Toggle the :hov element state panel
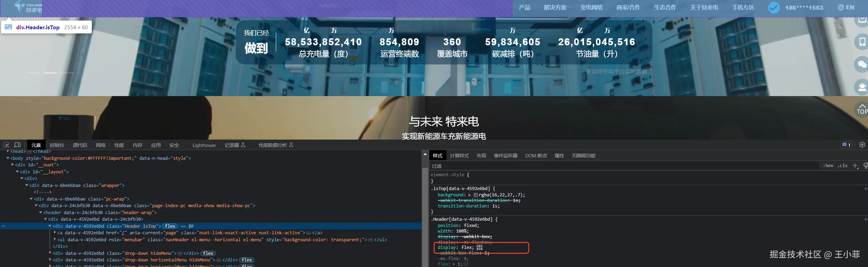Image resolution: width=868 pixels, height=267 pixels. [828, 166]
